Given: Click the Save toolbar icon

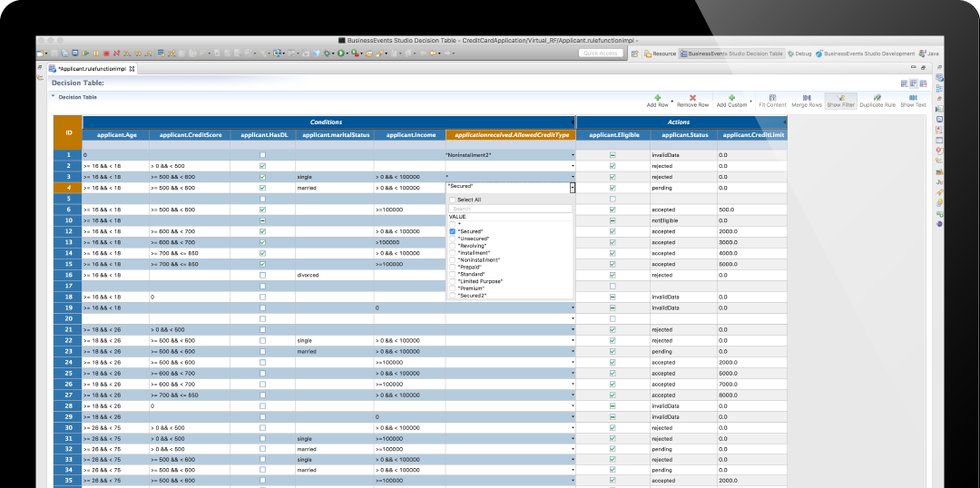Looking at the screenshot, I should [54, 54].
